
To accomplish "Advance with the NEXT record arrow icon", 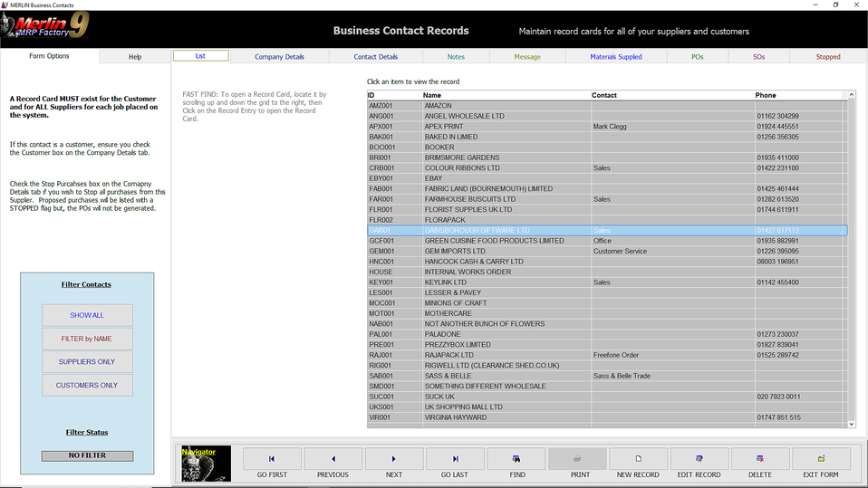I will coord(393,459).
